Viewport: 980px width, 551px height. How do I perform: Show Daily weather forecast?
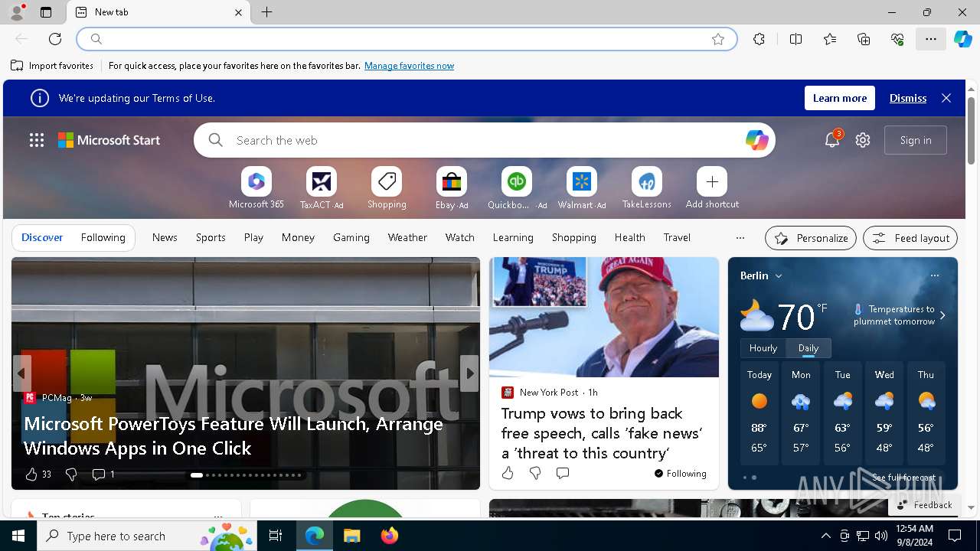coord(808,347)
